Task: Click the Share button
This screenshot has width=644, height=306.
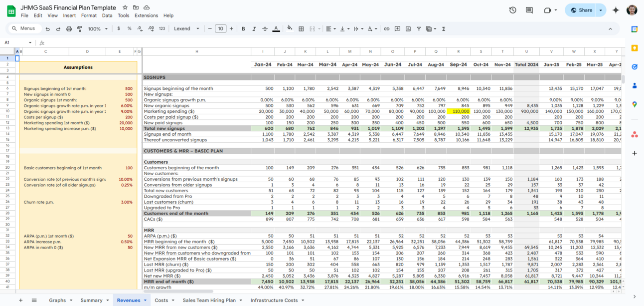Action: (x=581, y=10)
